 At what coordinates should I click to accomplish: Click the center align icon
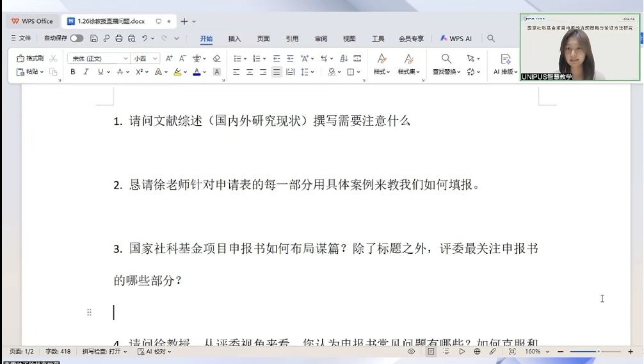(x=250, y=72)
